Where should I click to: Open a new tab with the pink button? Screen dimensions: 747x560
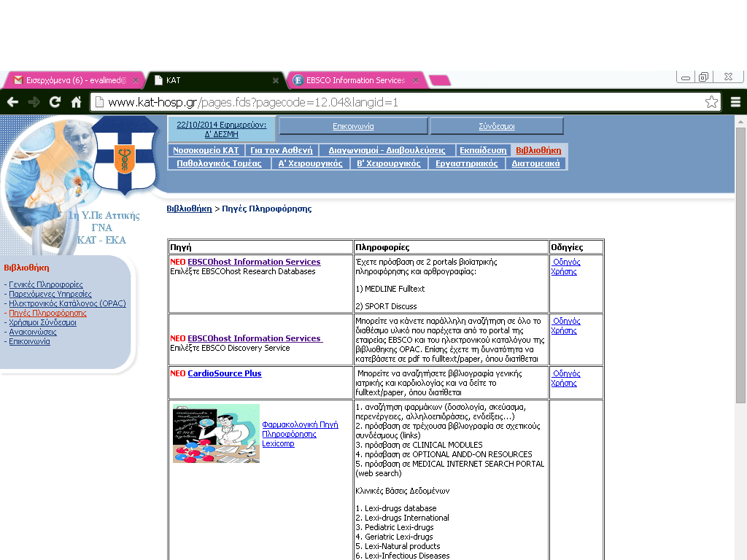coord(440,80)
